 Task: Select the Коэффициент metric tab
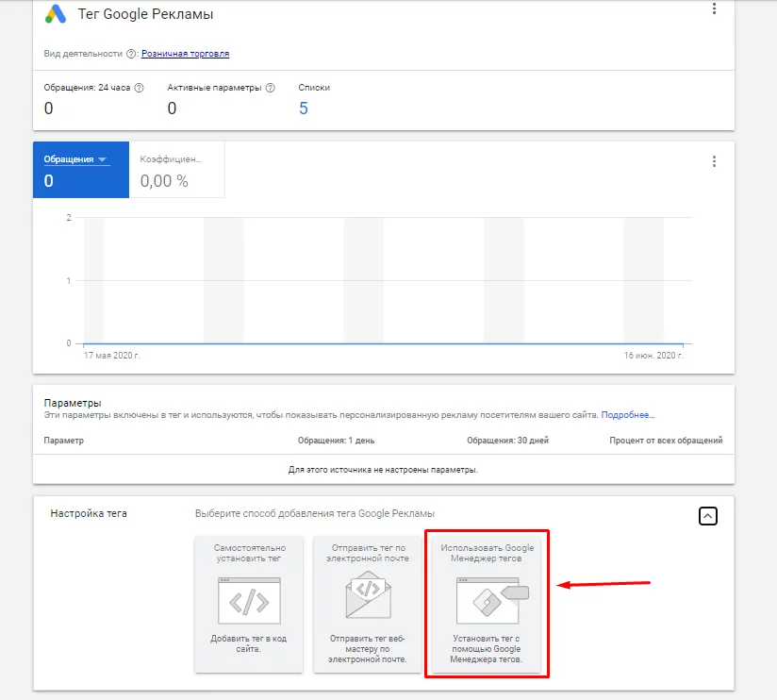177,170
